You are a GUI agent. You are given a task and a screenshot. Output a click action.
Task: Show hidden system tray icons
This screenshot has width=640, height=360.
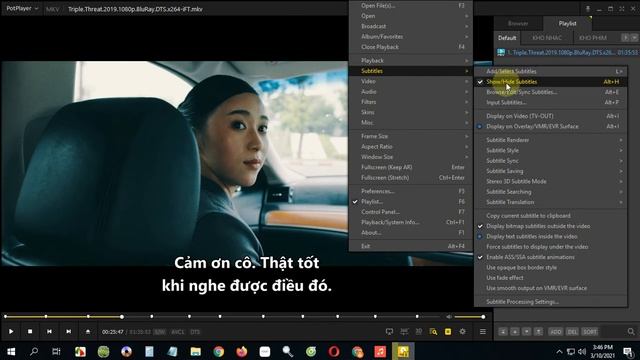[x=559, y=351]
